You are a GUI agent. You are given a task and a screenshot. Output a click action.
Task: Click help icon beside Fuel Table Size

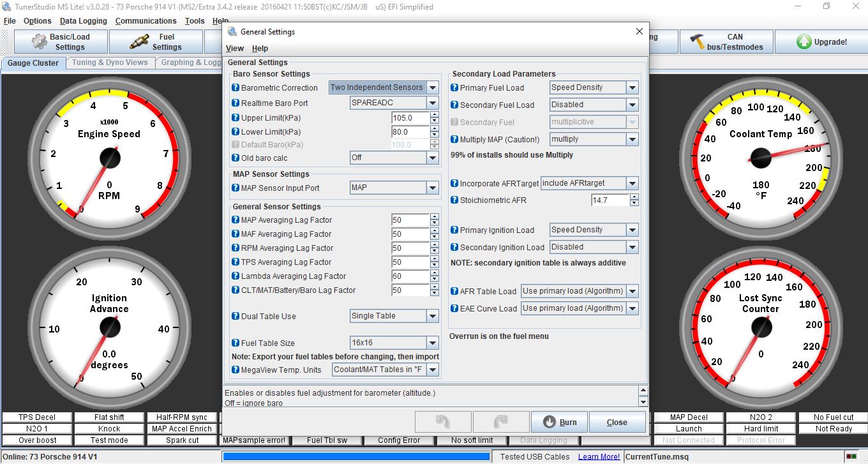pos(236,343)
